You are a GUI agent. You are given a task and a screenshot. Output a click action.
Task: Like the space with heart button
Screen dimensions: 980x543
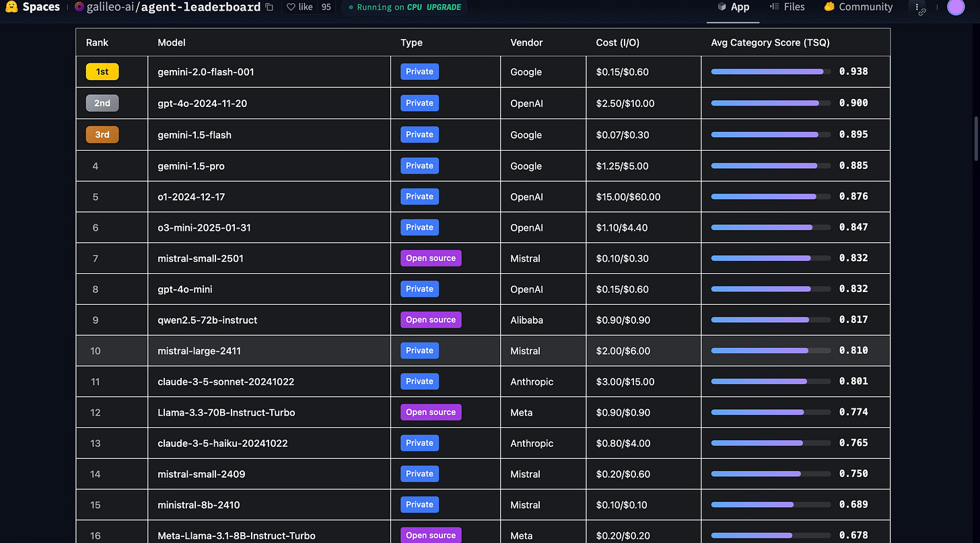(x=300, y=7)
